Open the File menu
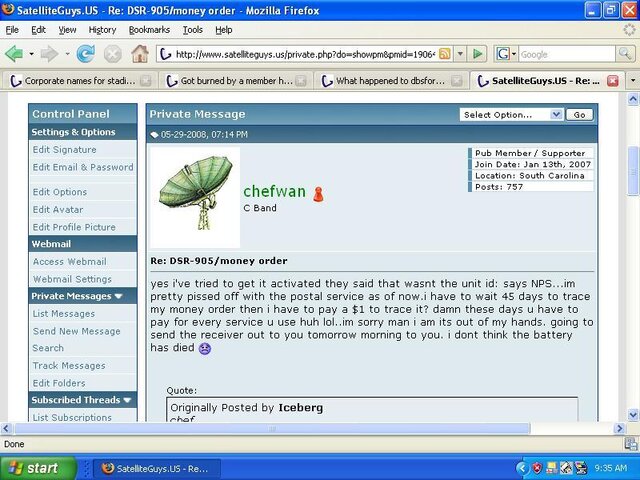 point(12,30)
